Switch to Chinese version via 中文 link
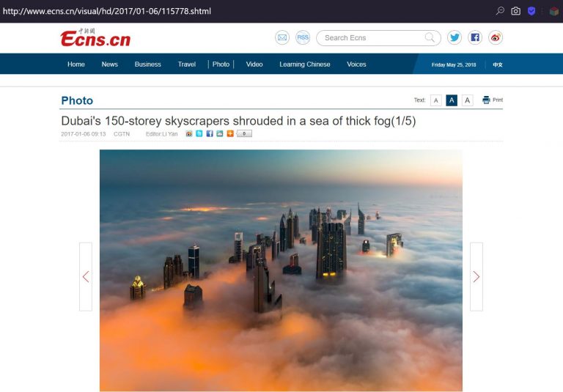 click(x=498, y=64)
